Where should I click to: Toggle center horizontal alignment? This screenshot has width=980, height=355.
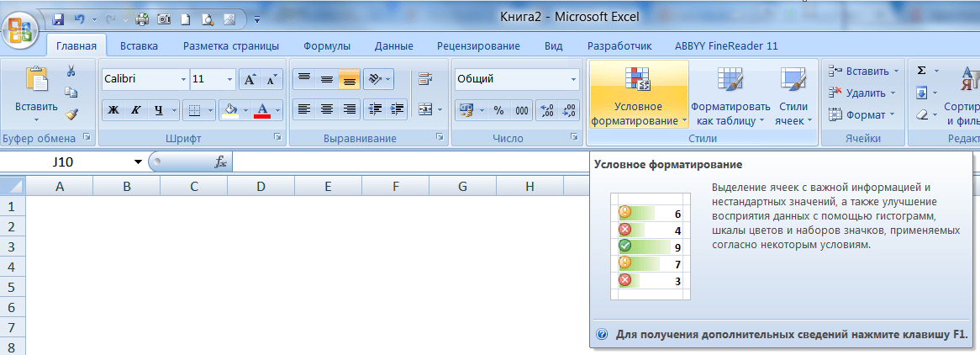pyautogui.click(x=327, y=109)
